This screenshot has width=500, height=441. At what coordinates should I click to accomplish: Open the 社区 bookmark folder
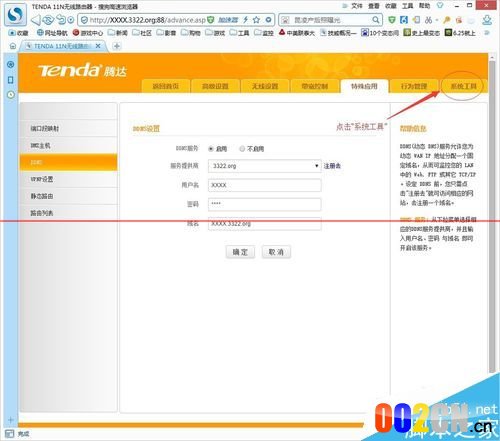142,33
